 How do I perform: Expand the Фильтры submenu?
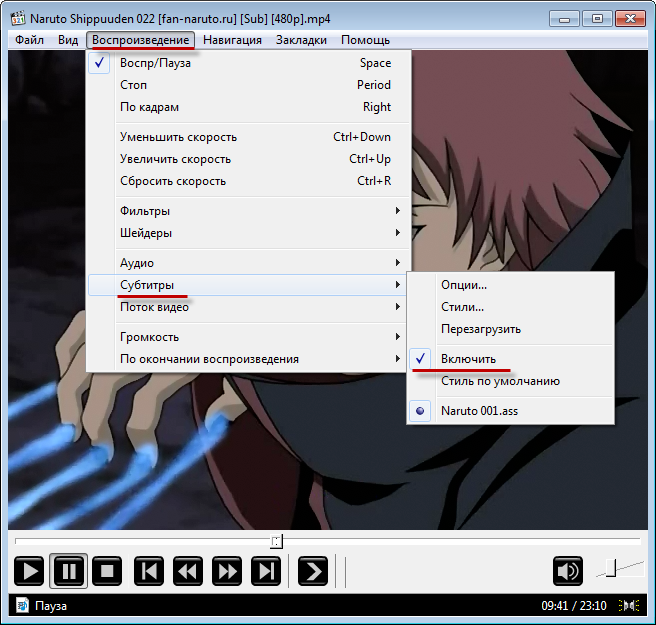249,211
